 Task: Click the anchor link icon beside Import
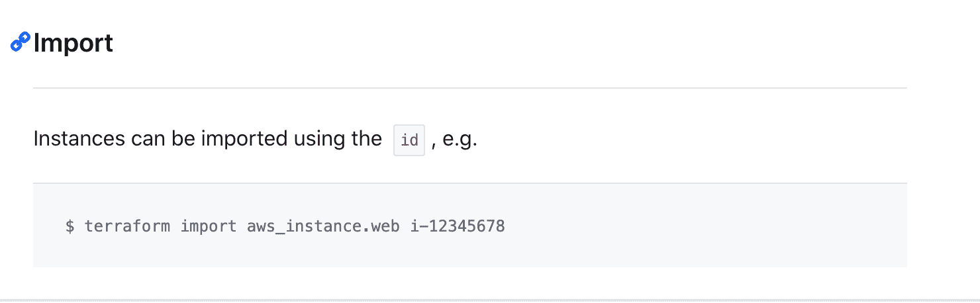[x=21, y=43]
